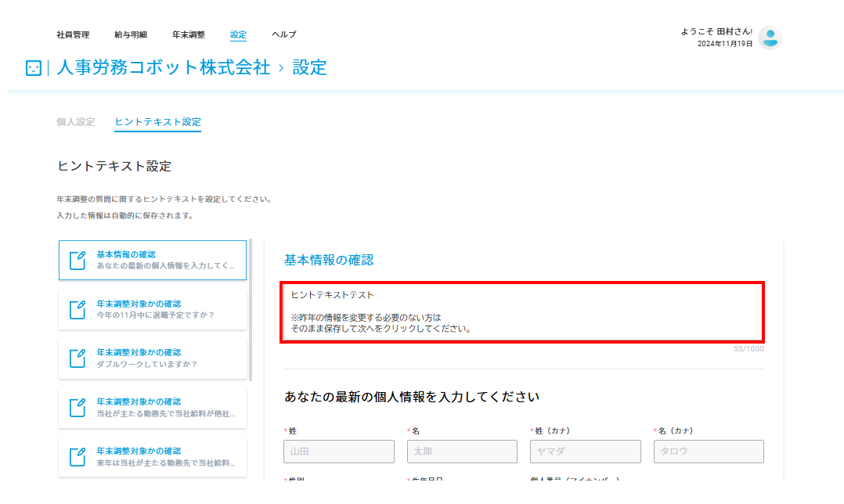Switch to the ヒントテキスト設定 tab
Image resolution: width=844 pixels, height=504 pixels.
point(157,122)
